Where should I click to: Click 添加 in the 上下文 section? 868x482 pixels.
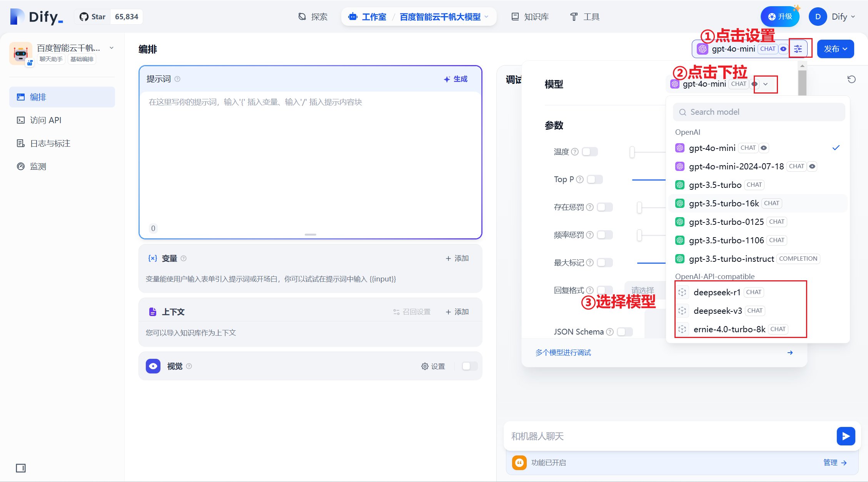(x=457, y=312)
